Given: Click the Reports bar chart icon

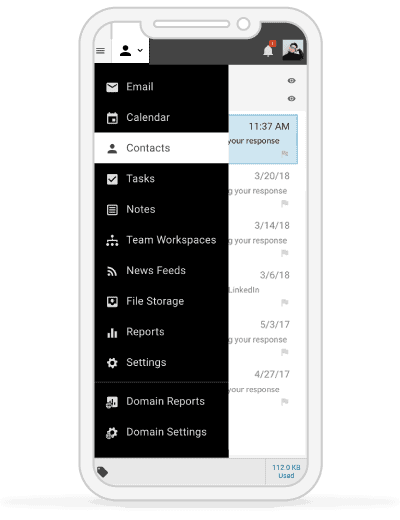Looking at the screenshot, I should click(x=112, y=332).
